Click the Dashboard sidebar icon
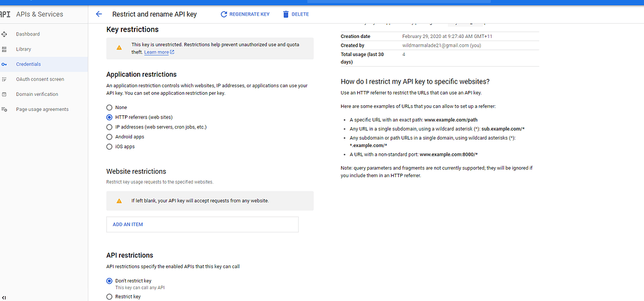The width and height of the screenshot is (644, 301). (x=4, y=34)
